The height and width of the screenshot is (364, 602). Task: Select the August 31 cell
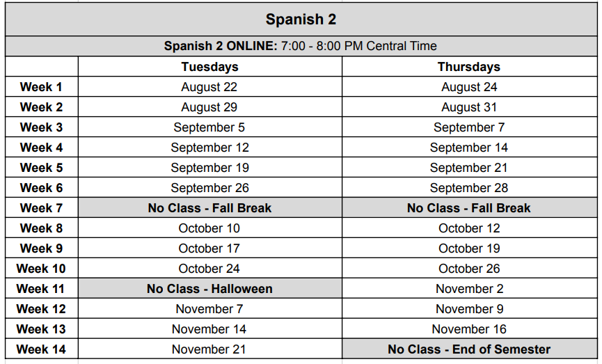click(x=469, y=107)
